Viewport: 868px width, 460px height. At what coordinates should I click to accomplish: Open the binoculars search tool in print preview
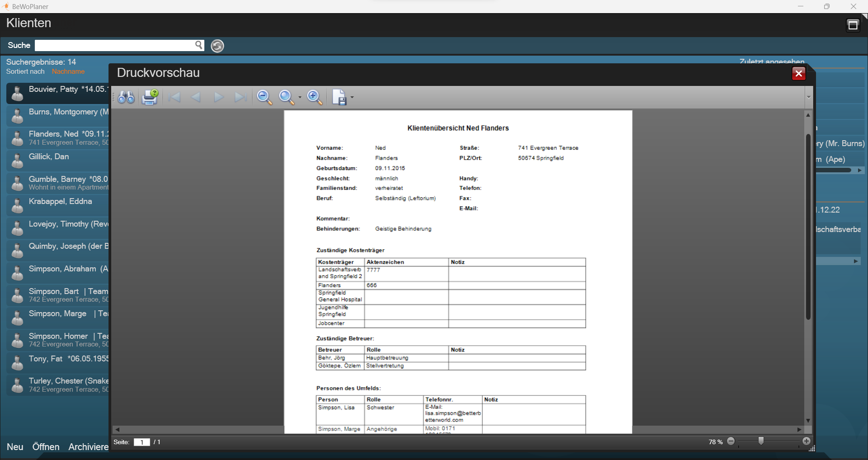click(x=126, y=97)
